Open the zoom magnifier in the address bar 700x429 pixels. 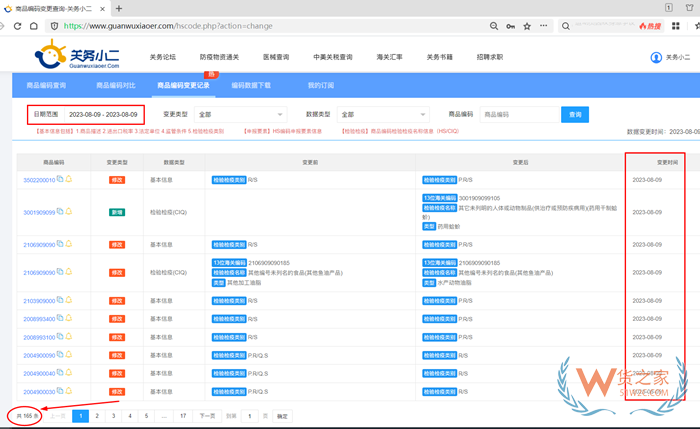(x=494, y=26)
